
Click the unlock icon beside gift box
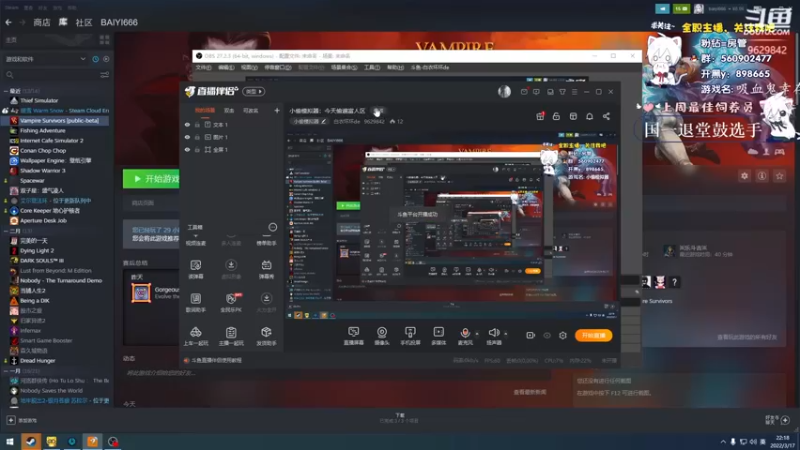[556, 116]
